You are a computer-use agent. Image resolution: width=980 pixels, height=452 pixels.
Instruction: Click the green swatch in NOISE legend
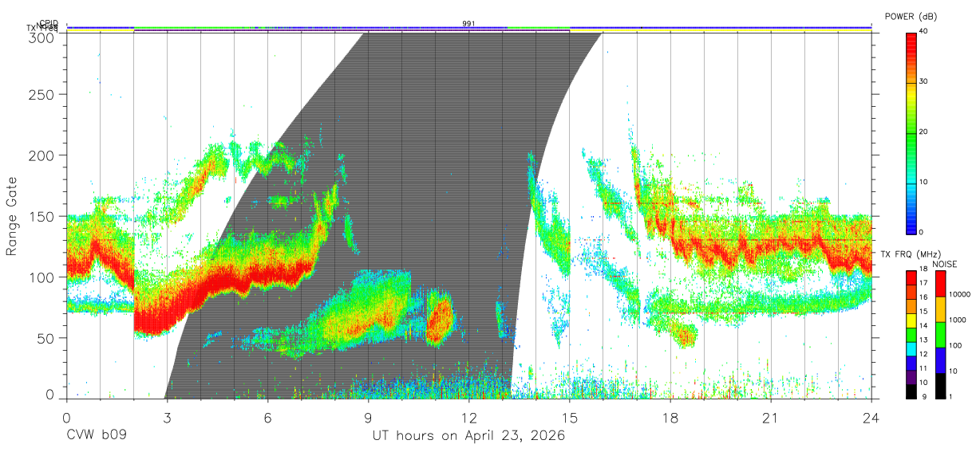[939, 334]
